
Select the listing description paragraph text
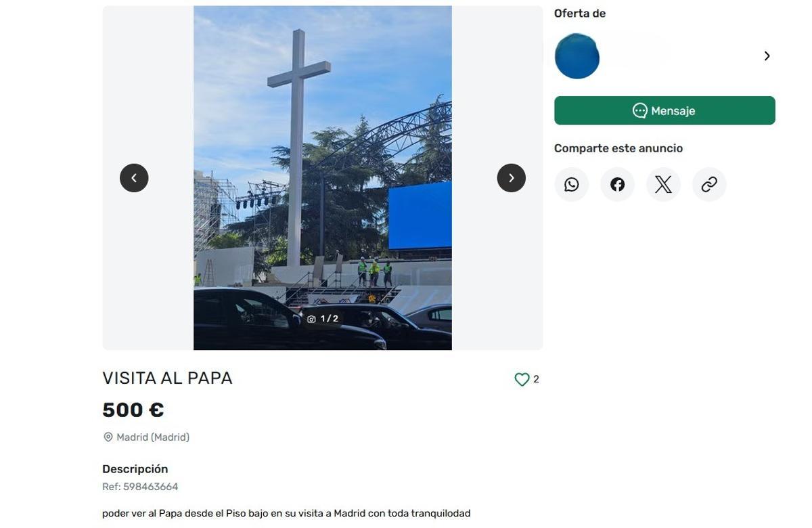coord(286,513)
